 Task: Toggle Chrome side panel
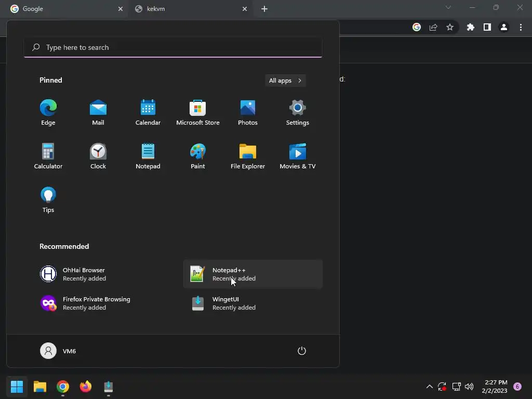(487, 27)
